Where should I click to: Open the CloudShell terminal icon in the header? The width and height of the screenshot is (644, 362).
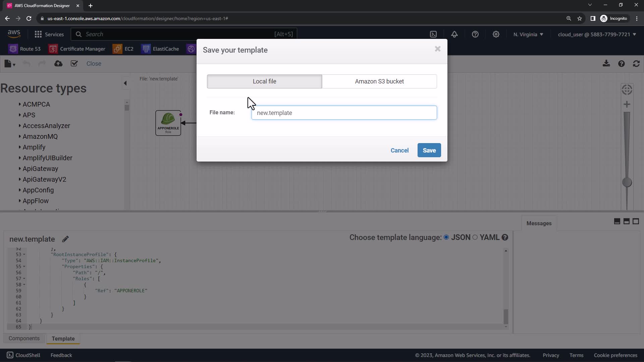pyautogui.click(x=433, y=34)
